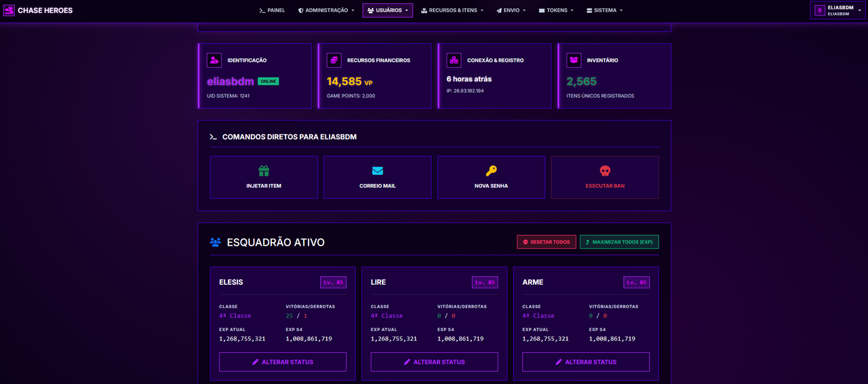Click the Recursos Financeiros coins icon

point(334,60)
